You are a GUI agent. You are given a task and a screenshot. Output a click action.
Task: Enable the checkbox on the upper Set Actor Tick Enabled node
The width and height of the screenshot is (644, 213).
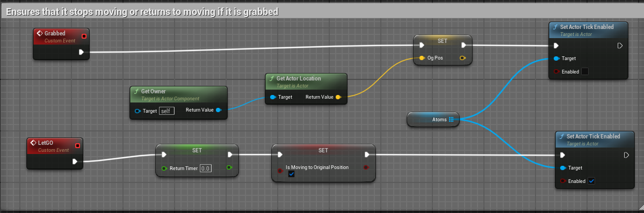click(585, 71)
